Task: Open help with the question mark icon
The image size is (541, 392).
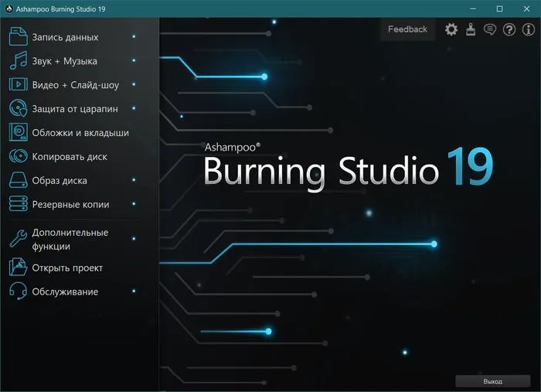Action: [x=509, y=29]
